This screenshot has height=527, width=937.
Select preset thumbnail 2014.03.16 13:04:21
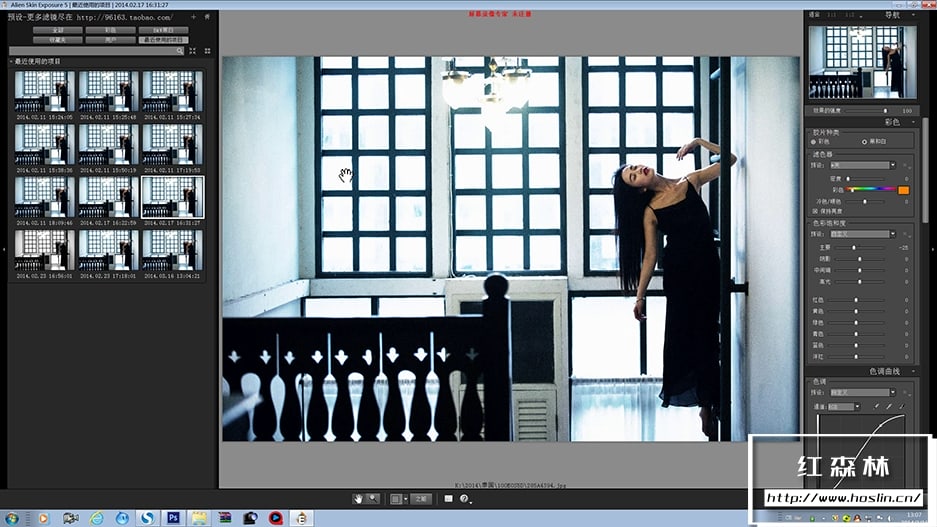pyautogui.click(x=172, y=250)
